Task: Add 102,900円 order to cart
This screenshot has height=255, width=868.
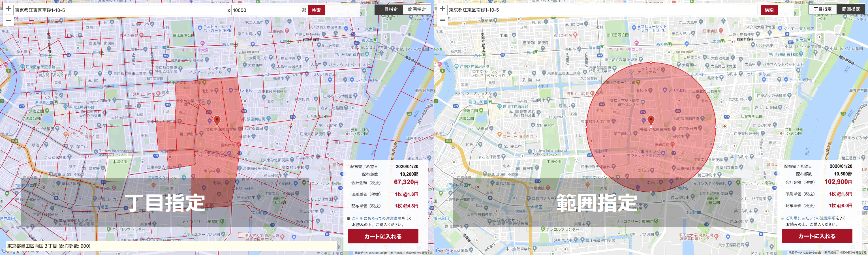Action: point(817,236)
